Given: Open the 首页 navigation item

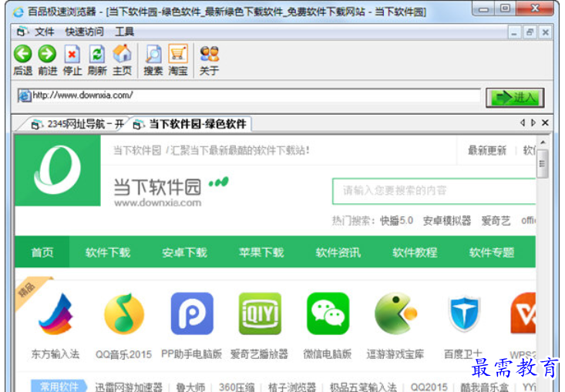Looking at the screenshot, I should click(42, 252).
